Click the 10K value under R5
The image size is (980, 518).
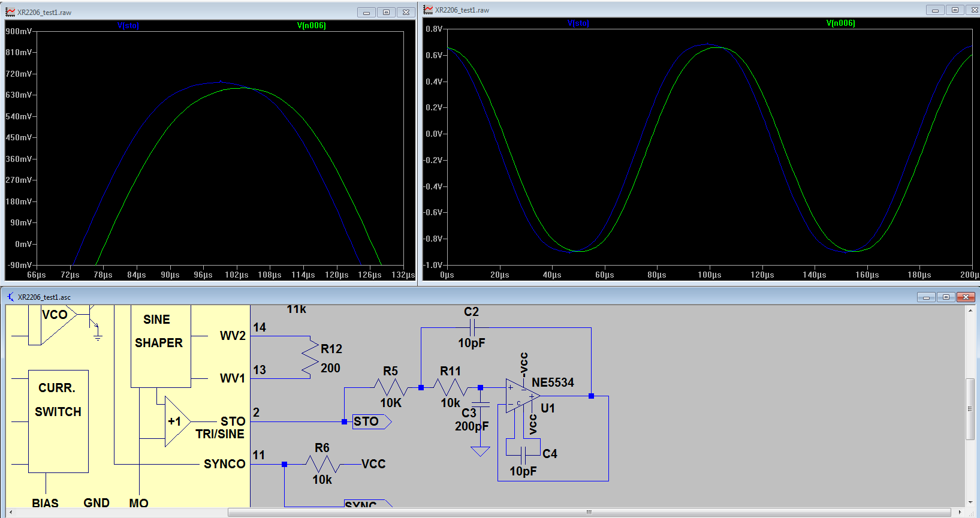391,403
